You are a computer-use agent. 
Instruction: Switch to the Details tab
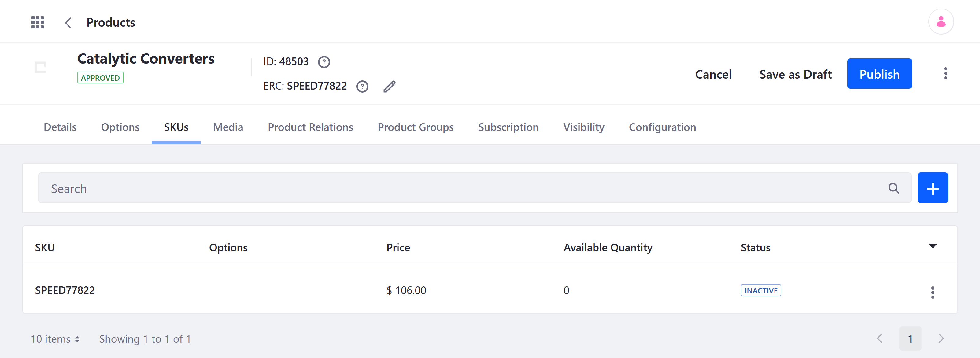[59, 127]
